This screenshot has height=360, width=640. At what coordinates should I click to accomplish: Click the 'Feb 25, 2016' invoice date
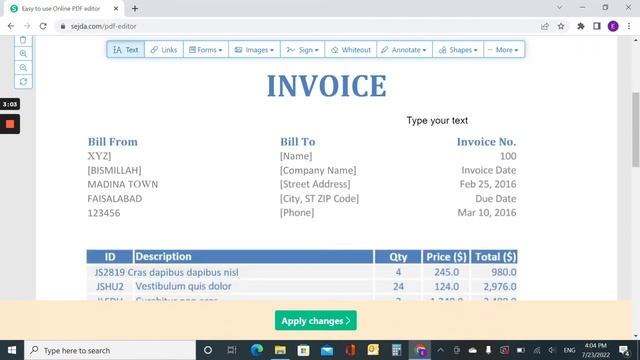tap(488, 184)
